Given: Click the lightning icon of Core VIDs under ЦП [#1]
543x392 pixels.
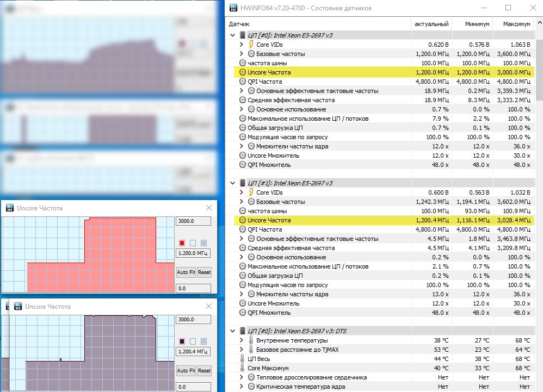Looking at the screenshot, I should [251, 192].
